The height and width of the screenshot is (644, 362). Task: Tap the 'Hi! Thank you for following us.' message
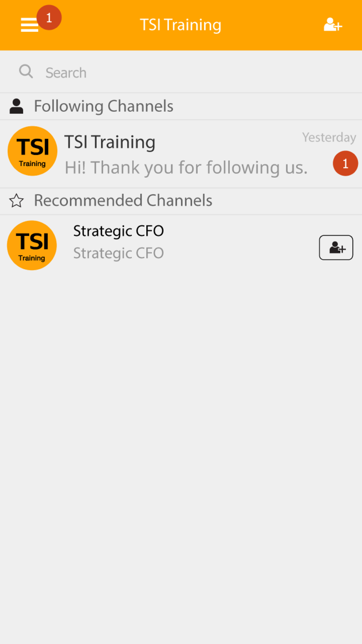[x=186, y=168]
